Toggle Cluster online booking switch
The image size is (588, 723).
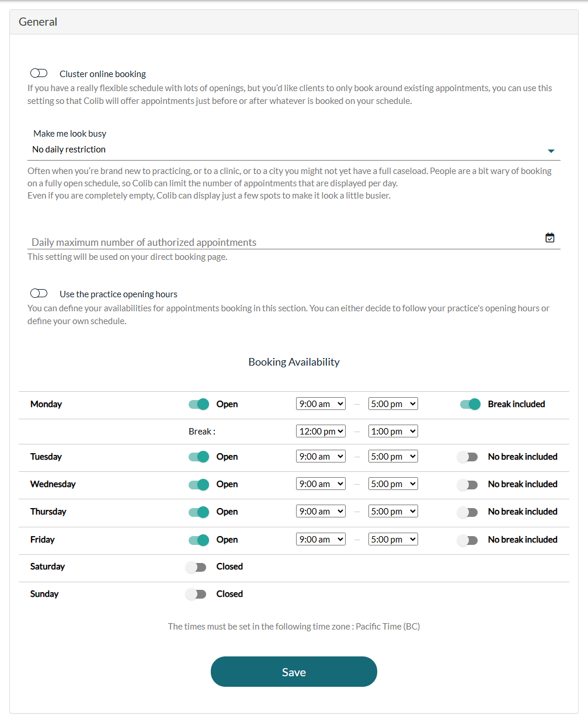[x=39, y=73]
